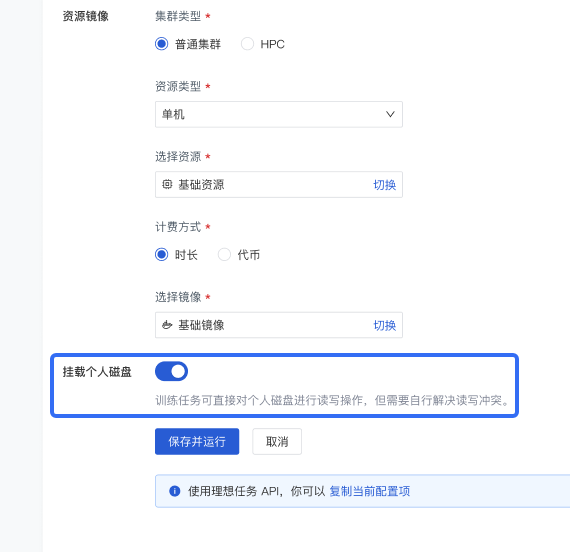The width and height of the screenshot is (570, 552).
Task: Click the 训练任务 disk read-write hint text
Action: (x=333, y=400)
